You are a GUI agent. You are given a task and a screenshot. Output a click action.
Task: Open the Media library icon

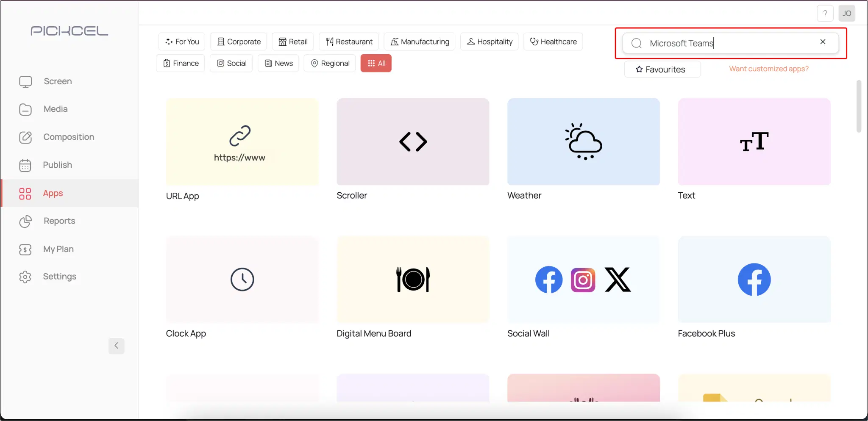pyautogui.click(x=25, y=109)
